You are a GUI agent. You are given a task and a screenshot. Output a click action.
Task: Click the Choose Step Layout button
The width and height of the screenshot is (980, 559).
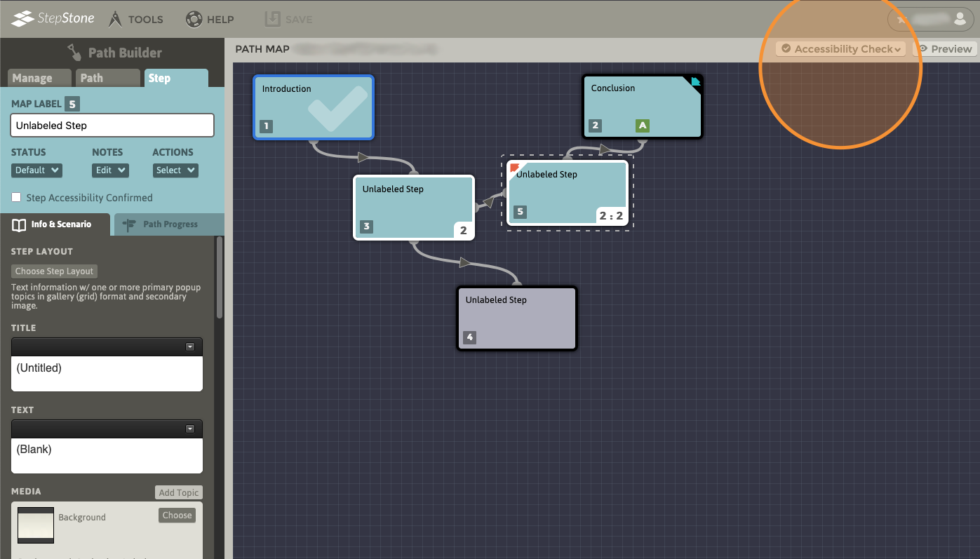pos(55,271)
